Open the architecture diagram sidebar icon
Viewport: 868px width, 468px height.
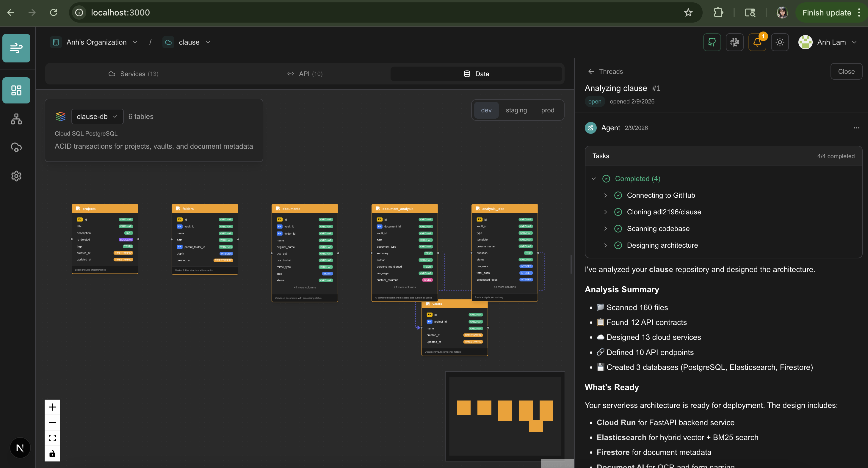tap(16, 119)
